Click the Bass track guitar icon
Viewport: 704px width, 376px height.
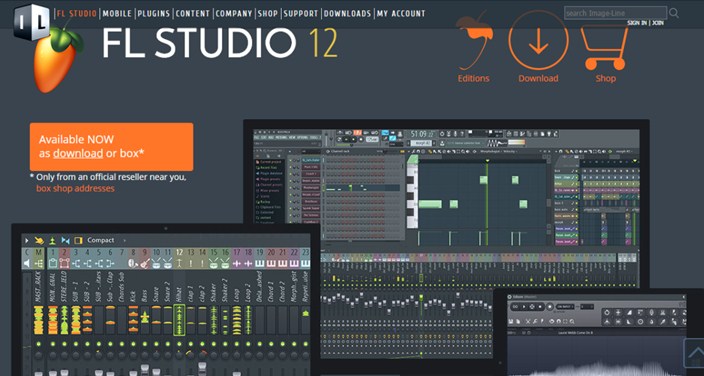point(145,263)
